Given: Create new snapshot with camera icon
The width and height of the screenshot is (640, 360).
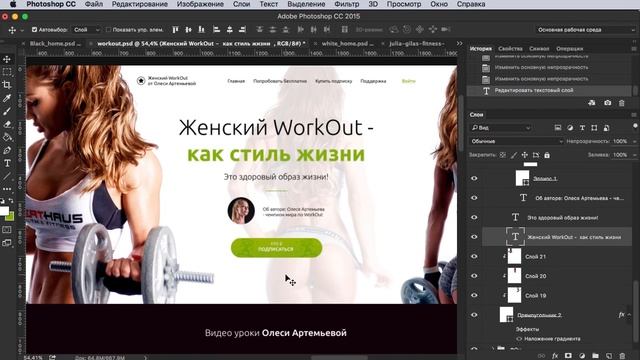Looking at the screenshot, I should [607, 103].
